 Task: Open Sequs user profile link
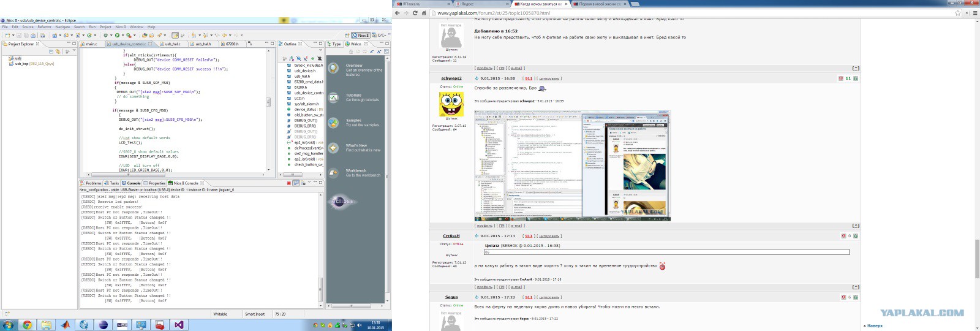[x=451, y=297]
